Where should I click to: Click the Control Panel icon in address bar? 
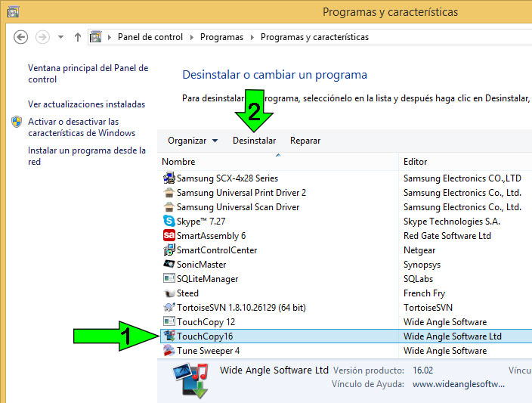(96, 36)
